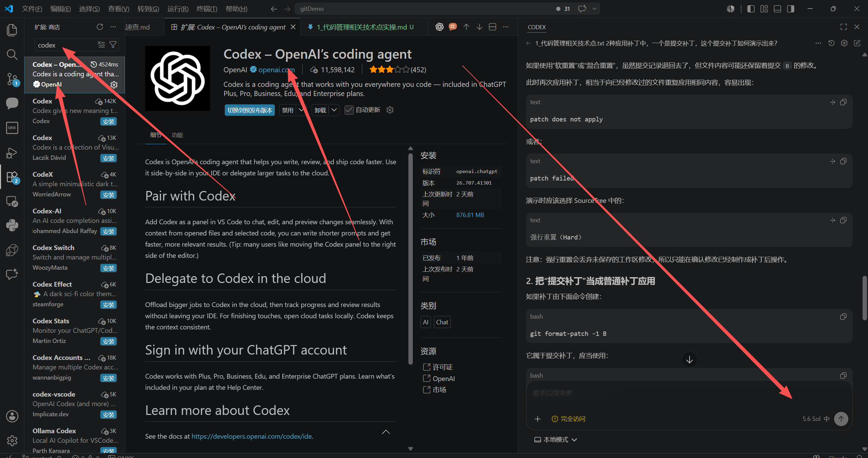Start a new Codex chat

(x=857, y=43)
